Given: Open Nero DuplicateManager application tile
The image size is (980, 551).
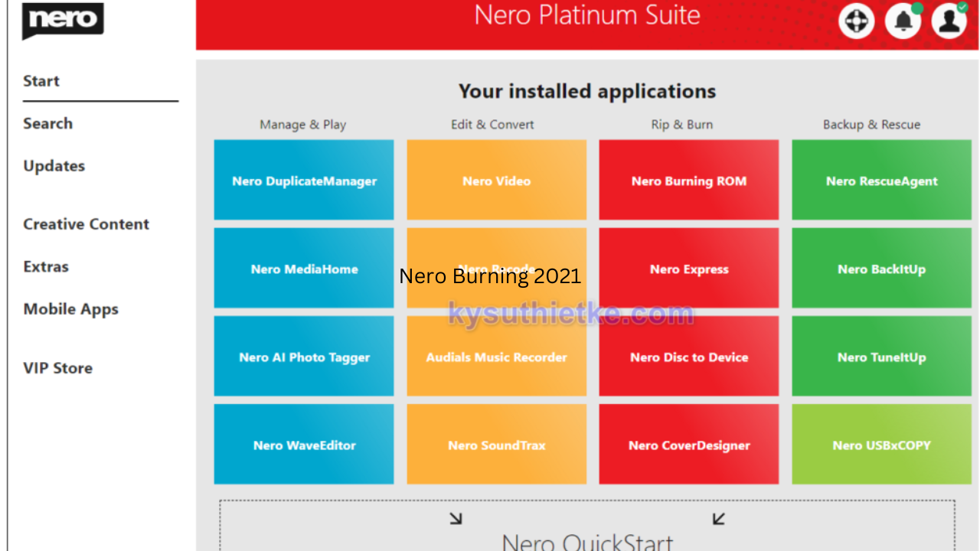Looking at the screenshot, I should coord(304,181).
